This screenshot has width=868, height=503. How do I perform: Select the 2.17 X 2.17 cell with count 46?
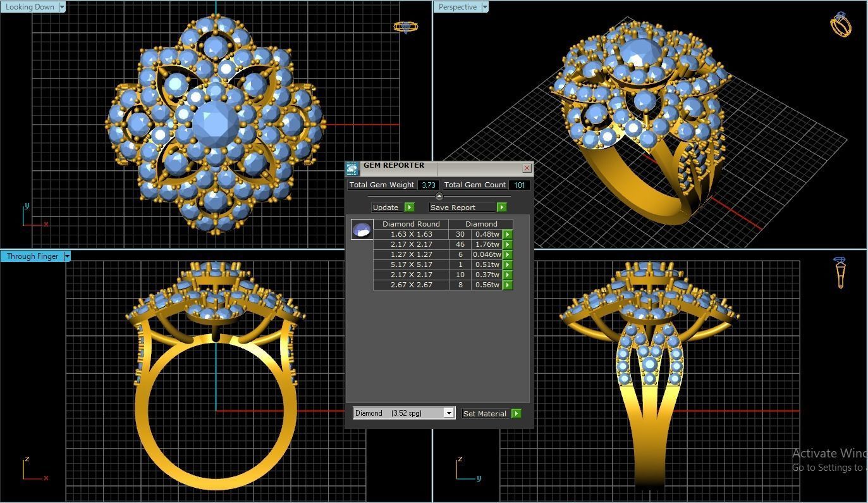(x=412, y=244)
